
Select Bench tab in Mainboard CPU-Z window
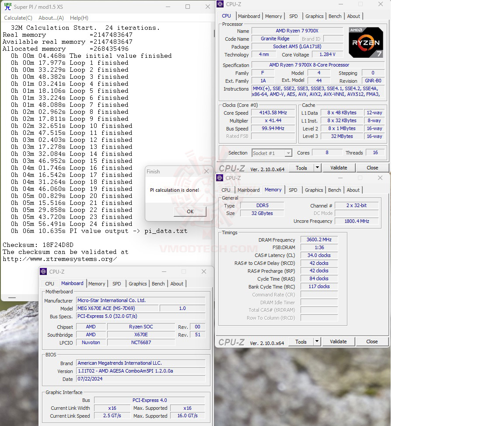[158, 284]
